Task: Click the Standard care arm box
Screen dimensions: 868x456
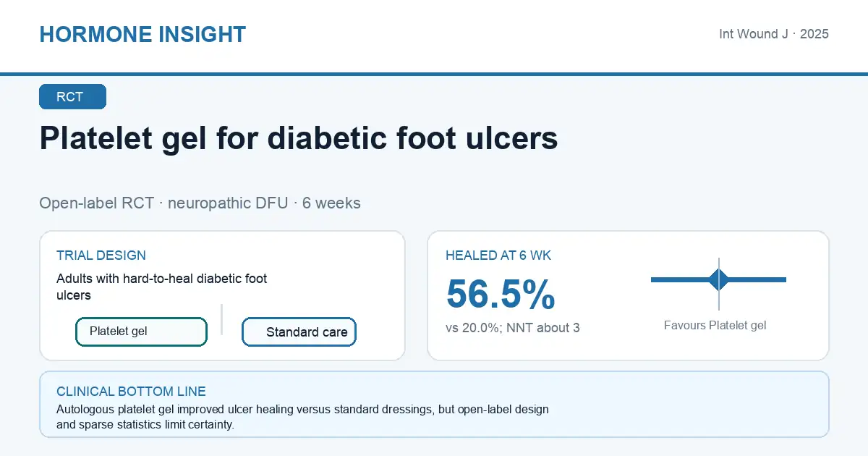Action: (x=299, y=332)
